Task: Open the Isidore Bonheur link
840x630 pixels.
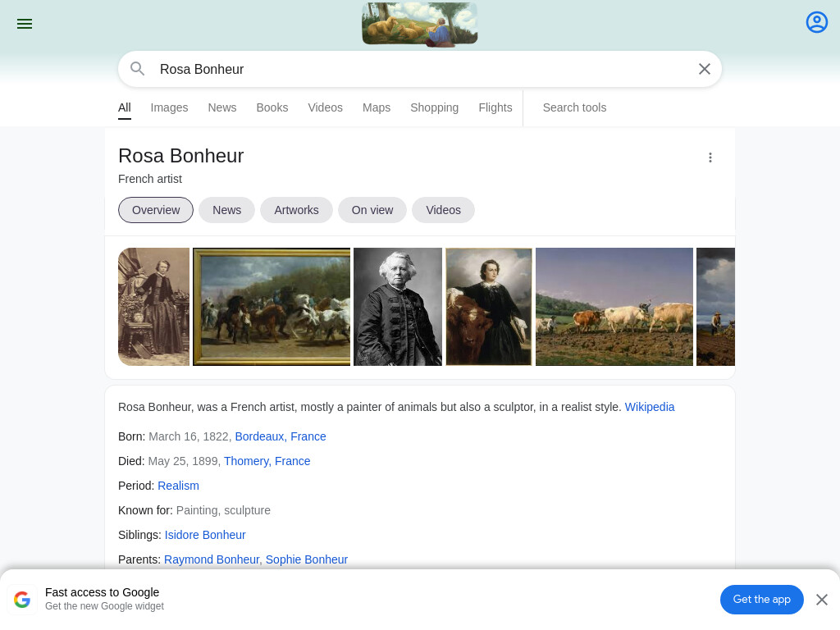Action: pyautogui.click(x=205, y=535)
